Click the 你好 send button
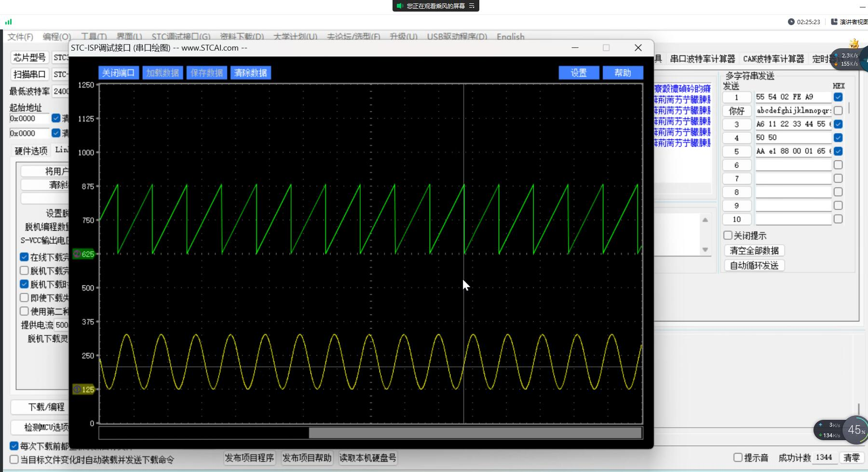The image size is (868, 472). (x=736, y=111)
